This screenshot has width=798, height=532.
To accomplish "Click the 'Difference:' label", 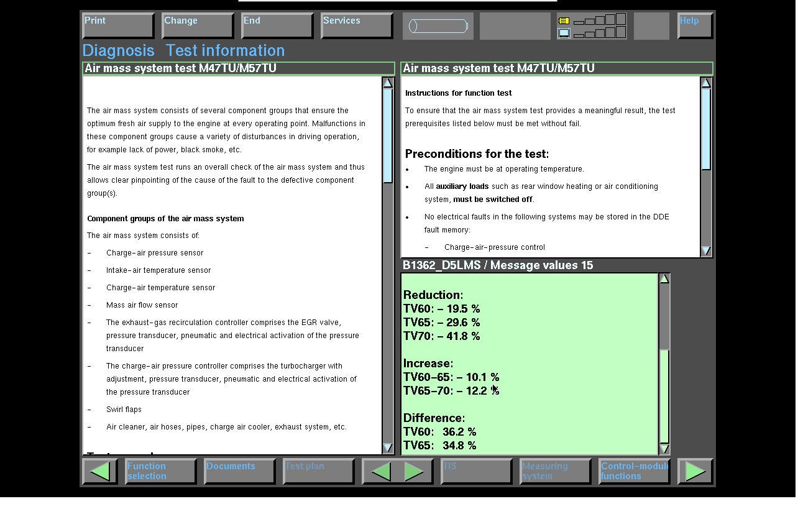I will pos(434,418).
